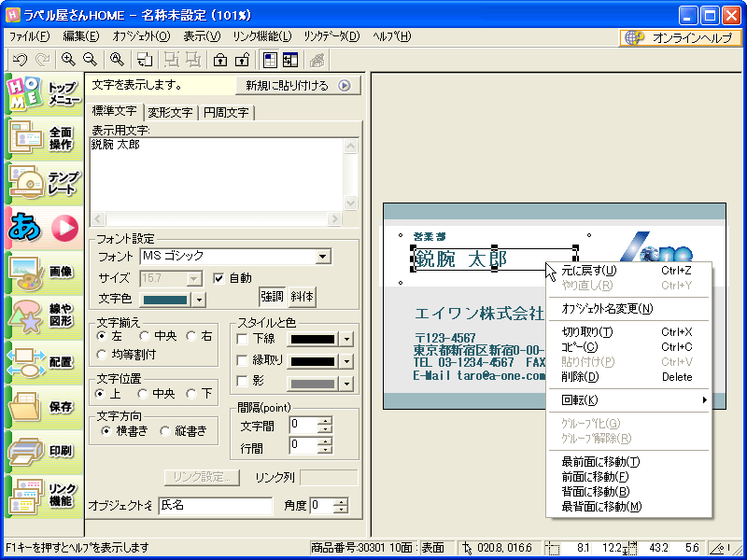Click the オンラインヘルプ button
The width and height of the screenshot is (747, 560).
point(681,37)
